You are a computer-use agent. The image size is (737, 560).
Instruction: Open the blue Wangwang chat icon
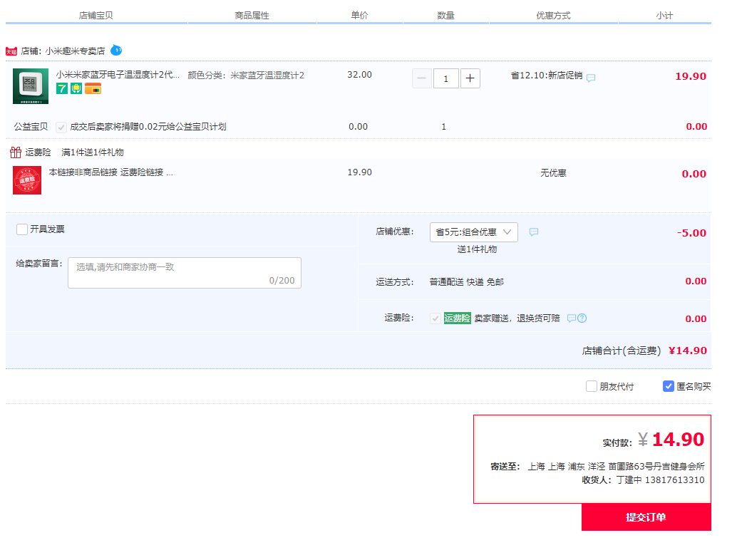click(116, 50)
